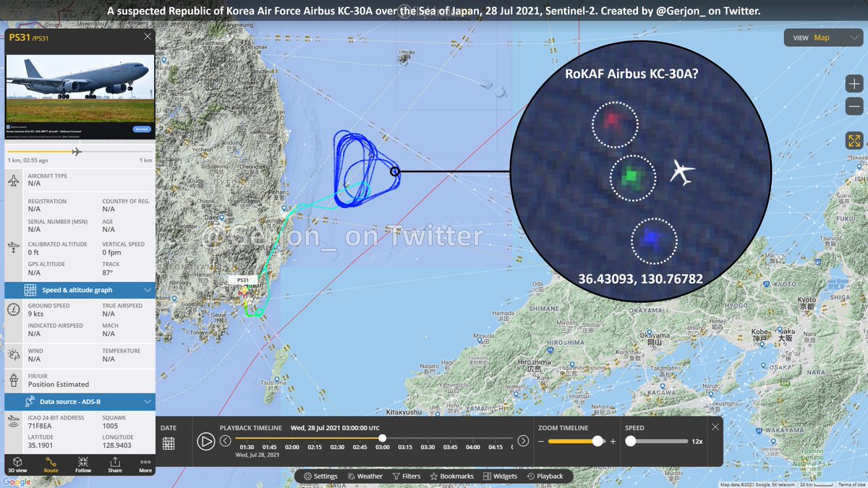Click the track value 87°
The image size is (868, 488).
click(x=107, y=273)
